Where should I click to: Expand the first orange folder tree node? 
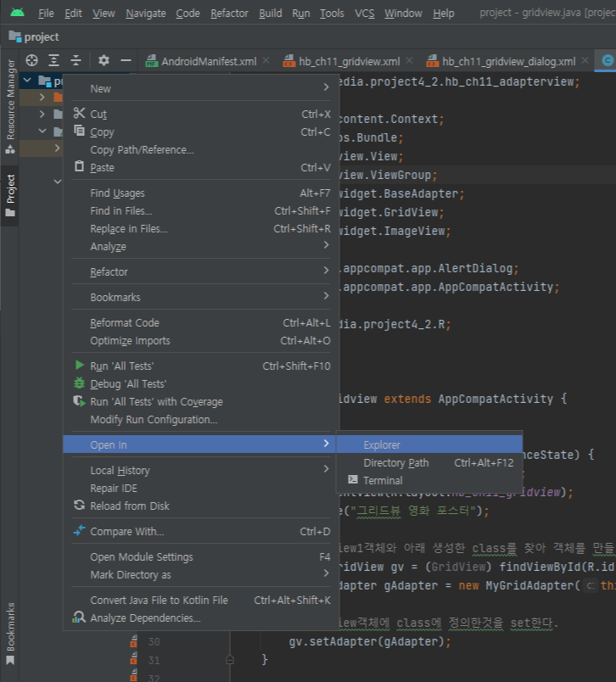click(x=42, y=97)
